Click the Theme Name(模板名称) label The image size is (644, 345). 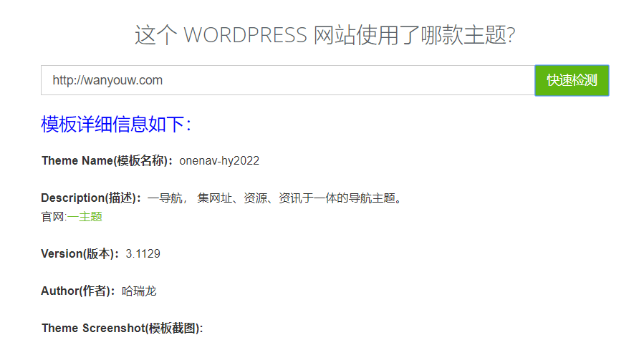point(107,160)
